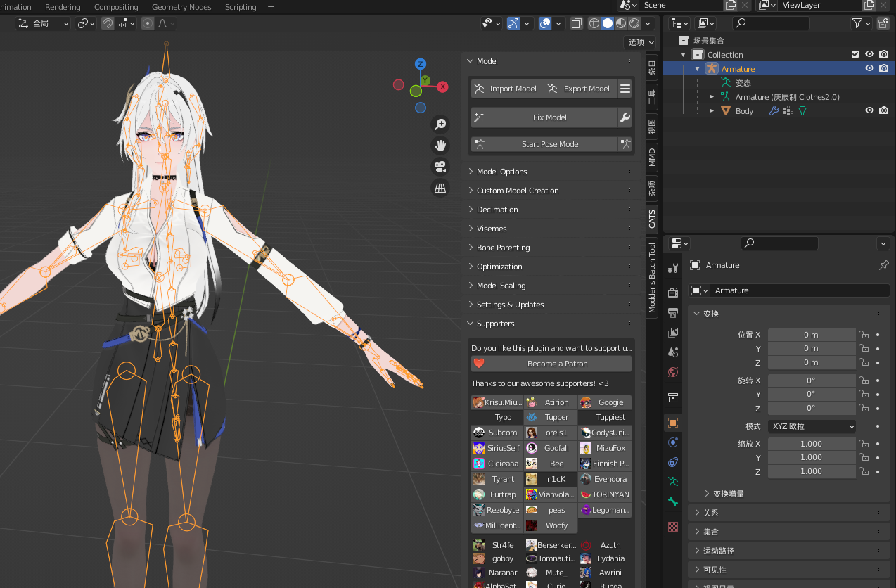Open the 模式 XYZ 欧拉 rotation mode dropdown
Viewport: 896px width, 588px height.
click(x=812, y=426)
